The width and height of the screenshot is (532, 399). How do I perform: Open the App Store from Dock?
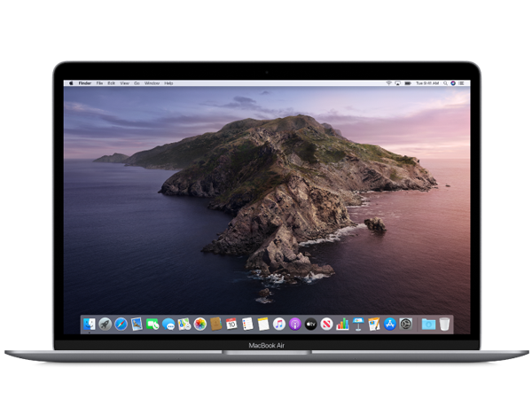[389, 324]
